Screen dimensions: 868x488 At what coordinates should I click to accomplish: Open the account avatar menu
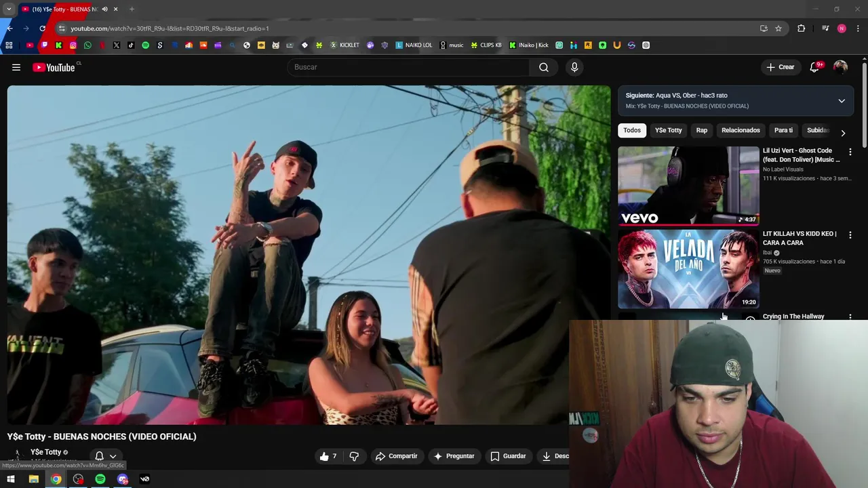tap(840, 67)
